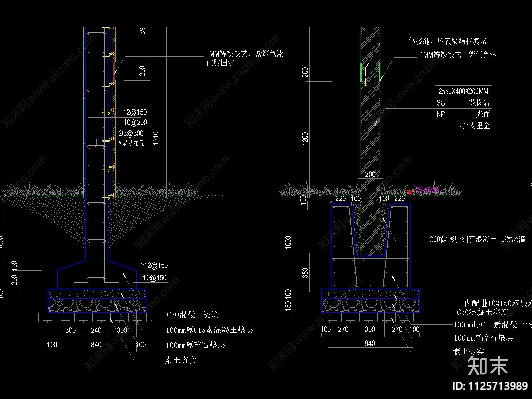Select the '硅胶固定' annotation text
Image resolution: width=532 pixels, height=399 pixels.
click(x=220, y=63)
